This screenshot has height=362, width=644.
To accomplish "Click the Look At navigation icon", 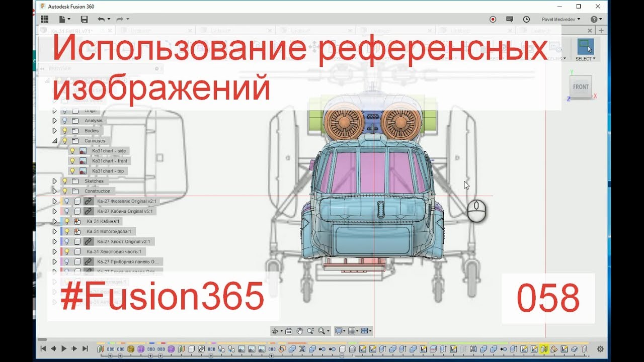I will (289, 331).
